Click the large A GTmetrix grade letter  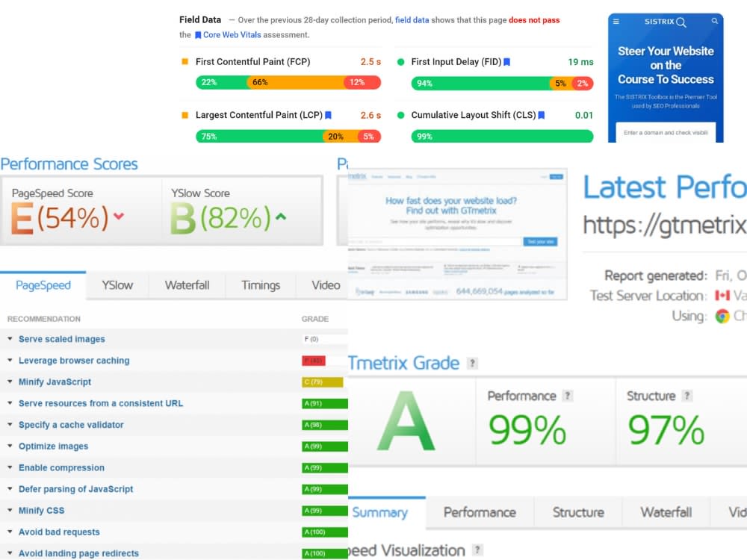(x=406, y=421)
